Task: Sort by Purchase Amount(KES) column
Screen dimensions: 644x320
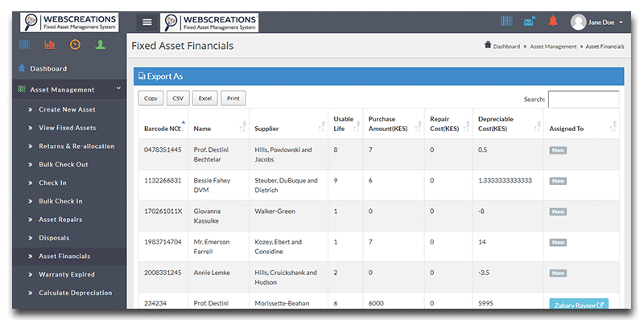Action: pos(394,124)
